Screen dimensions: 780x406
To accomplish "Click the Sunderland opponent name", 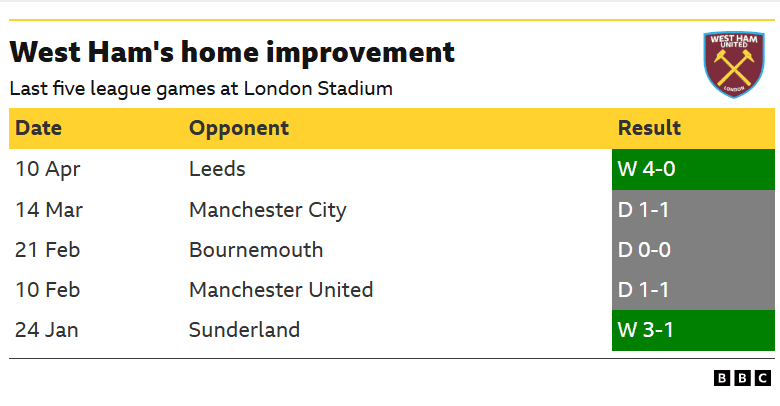I will point(244,330).
